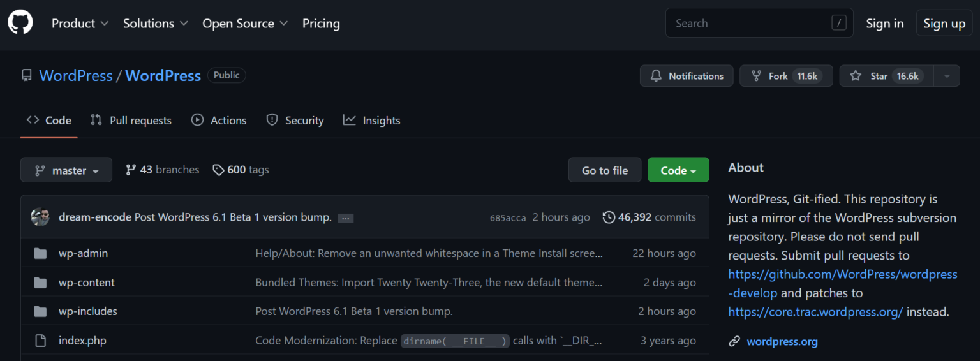Click the Sign up button
This screenshot has width=980, height=361.
pyautogui.click(x=944, y=23)
